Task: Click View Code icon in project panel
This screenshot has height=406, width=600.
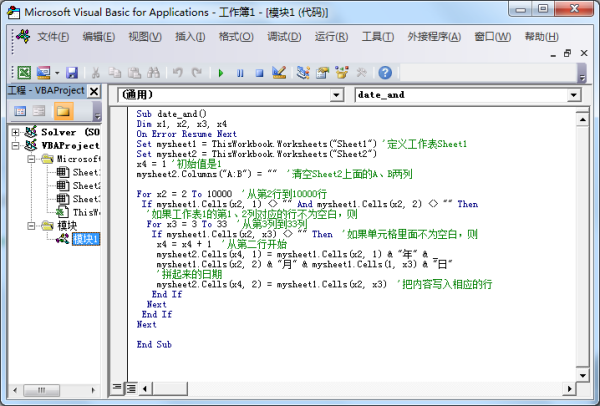Action: [x=17, y=110]
